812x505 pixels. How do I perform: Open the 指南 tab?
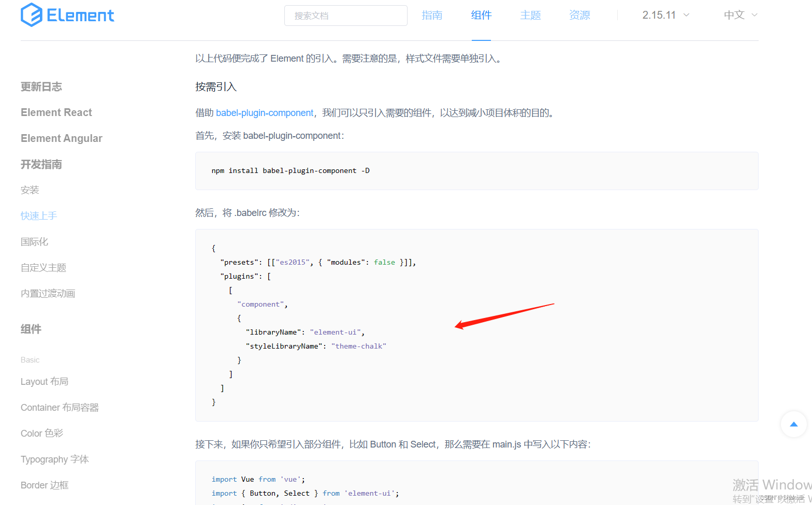pyautogui.click(x=432, y=16)
